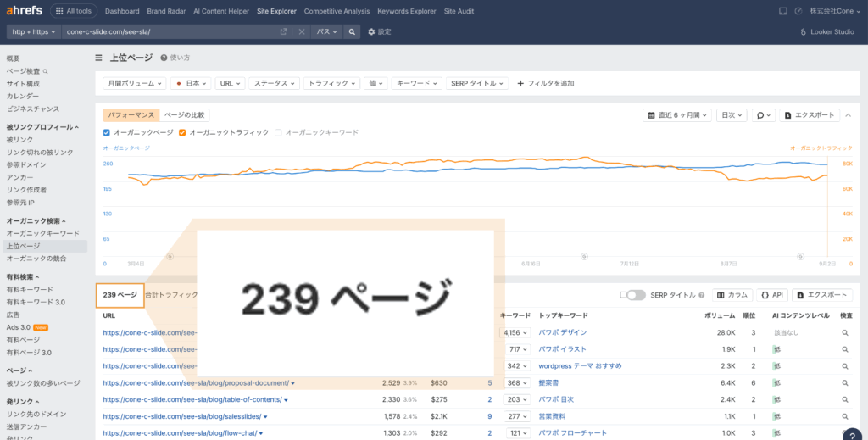Click table エクスポート button
This screenshot has height=440, width=868.
click(x=822, y=295)
